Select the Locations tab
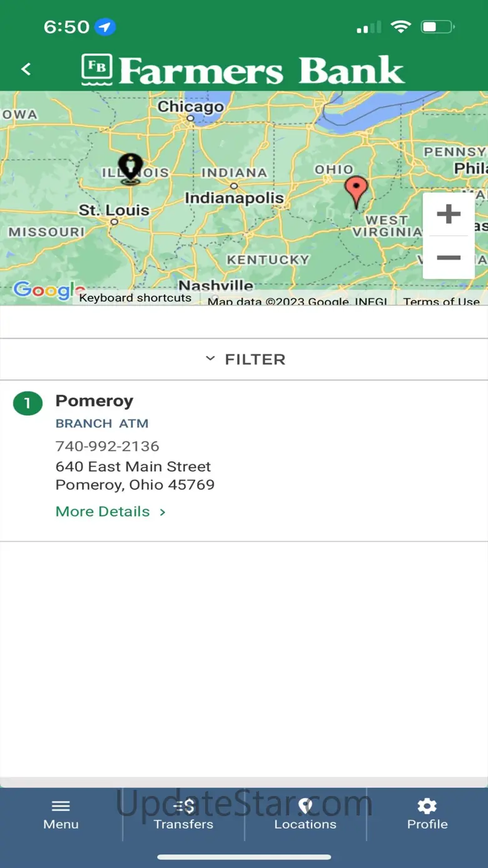 coord(305,814)
